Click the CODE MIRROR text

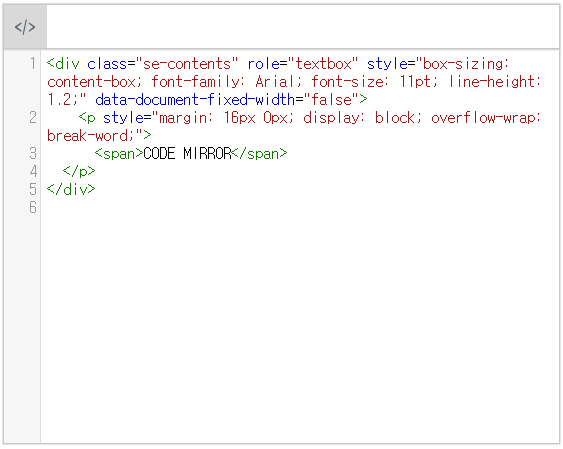(187, 154)
